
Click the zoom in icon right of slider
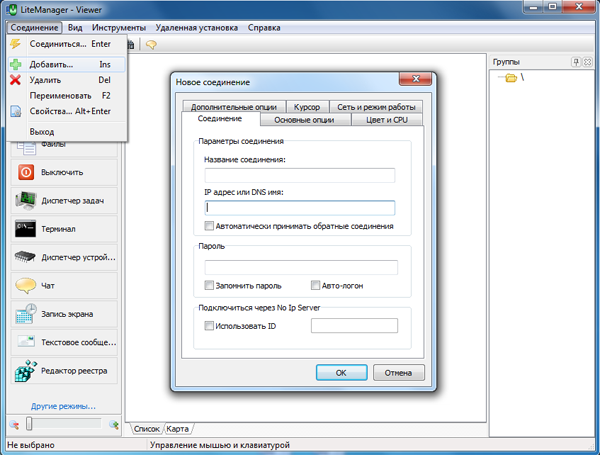click(114, 424)
